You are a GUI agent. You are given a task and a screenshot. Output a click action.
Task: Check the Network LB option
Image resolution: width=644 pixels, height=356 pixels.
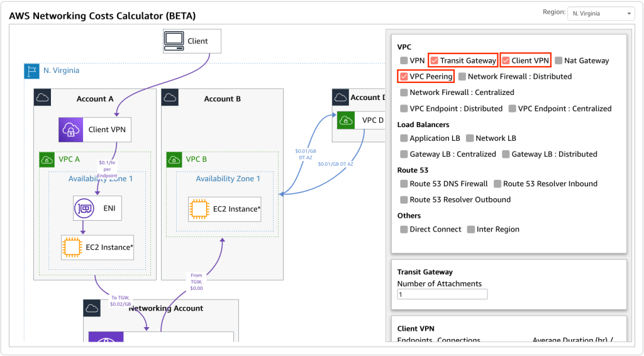pyautogui.click(x=470, y=138)
